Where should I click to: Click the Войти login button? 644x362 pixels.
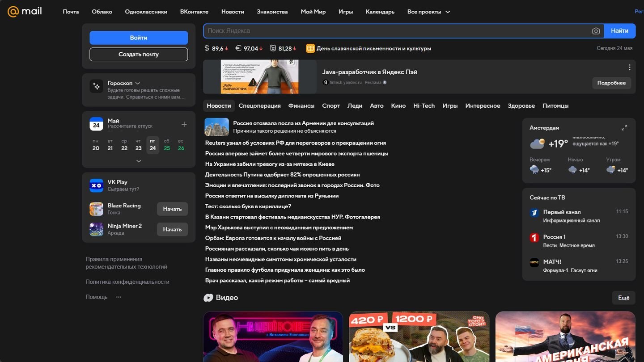tap(139, 38)
